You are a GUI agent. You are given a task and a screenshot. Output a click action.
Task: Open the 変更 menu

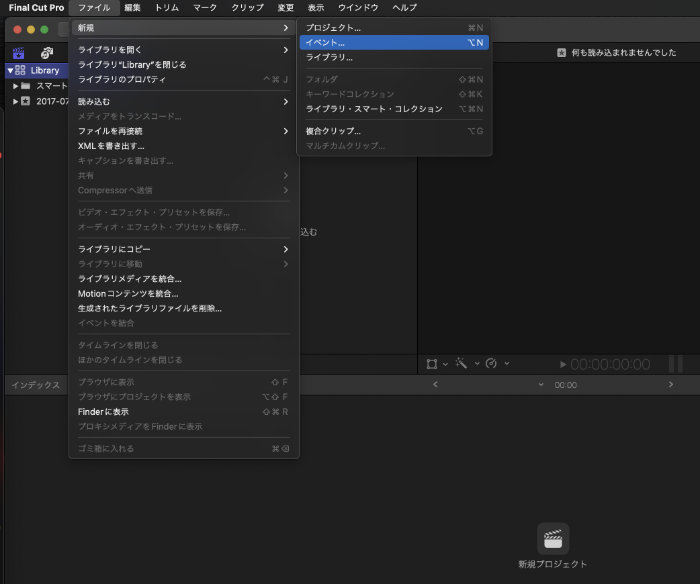tap(285, 8)
